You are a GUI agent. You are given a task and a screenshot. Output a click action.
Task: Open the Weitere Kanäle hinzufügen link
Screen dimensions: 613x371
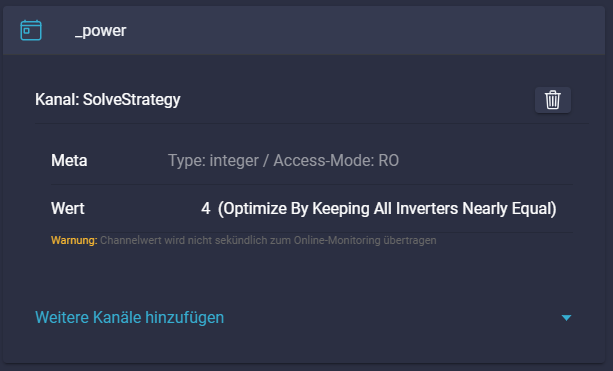[x=129, y=317]
